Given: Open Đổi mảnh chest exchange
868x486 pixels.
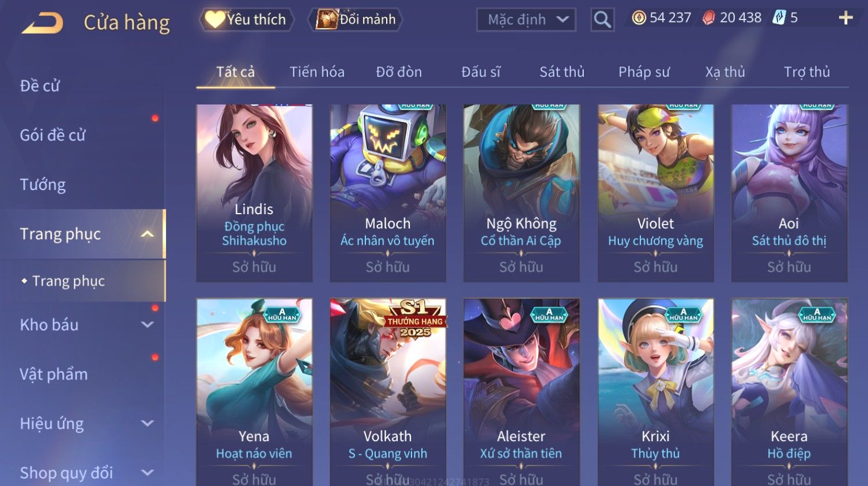Looking at the screenshot, I should (x=355, y=20).
